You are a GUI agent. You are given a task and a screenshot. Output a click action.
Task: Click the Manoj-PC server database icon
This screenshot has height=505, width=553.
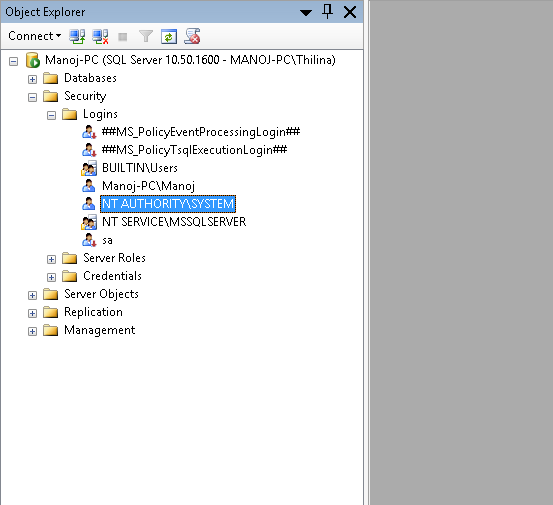[x=33, y=60]
